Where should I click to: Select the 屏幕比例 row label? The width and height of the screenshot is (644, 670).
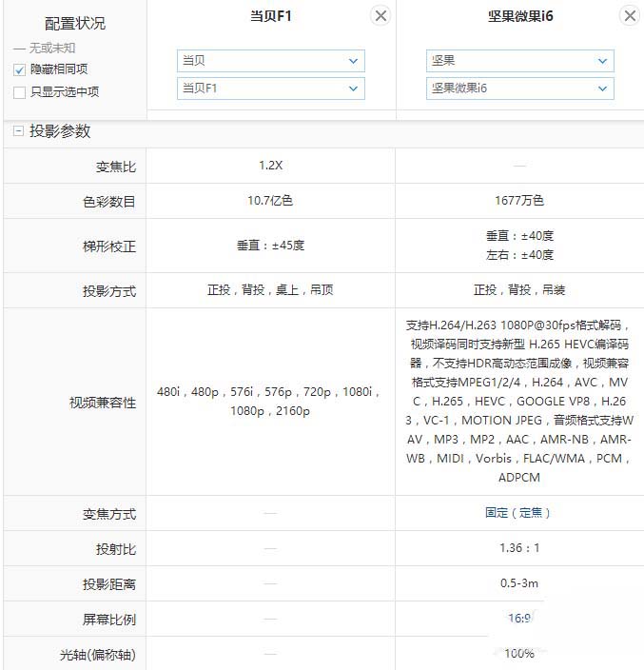click(x=108, y=620)
